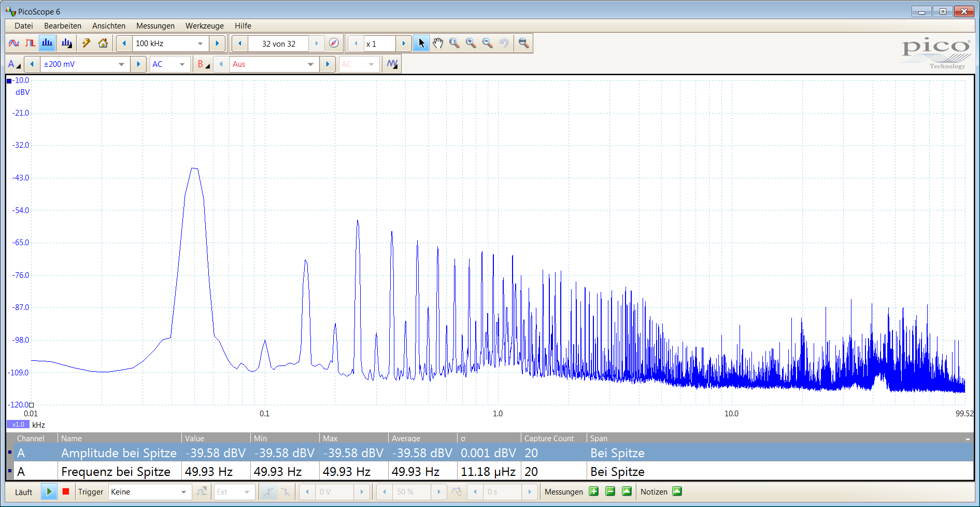Open math channels icon
This screenshot has width=980, height=507.
coord(392,64)
